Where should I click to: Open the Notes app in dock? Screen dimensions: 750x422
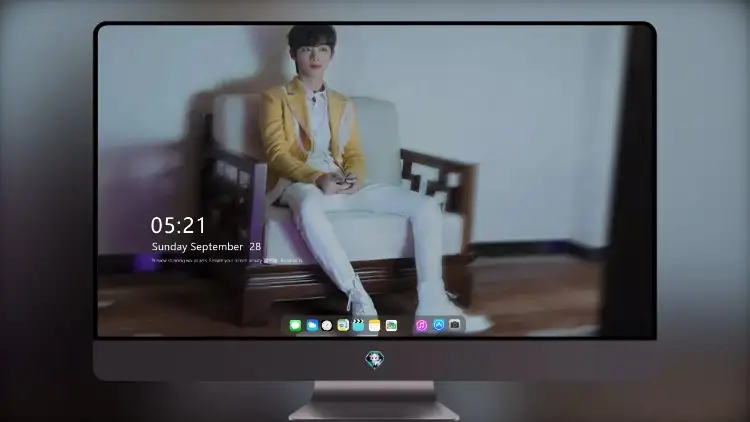(x=375, y=326)
